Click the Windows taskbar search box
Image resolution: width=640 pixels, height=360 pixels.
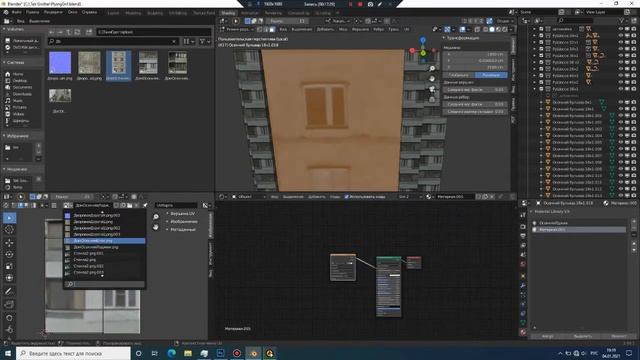click(x=73, y=353)
